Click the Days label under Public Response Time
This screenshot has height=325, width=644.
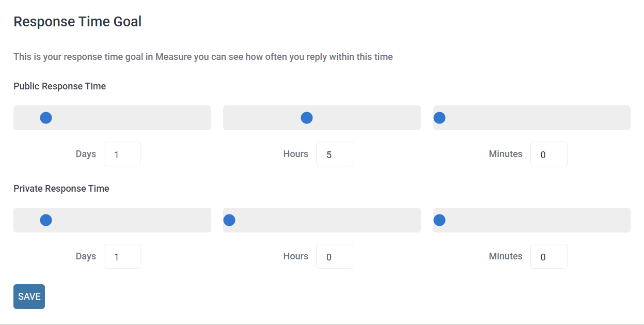pyautogui.click(x=86, y=154)
